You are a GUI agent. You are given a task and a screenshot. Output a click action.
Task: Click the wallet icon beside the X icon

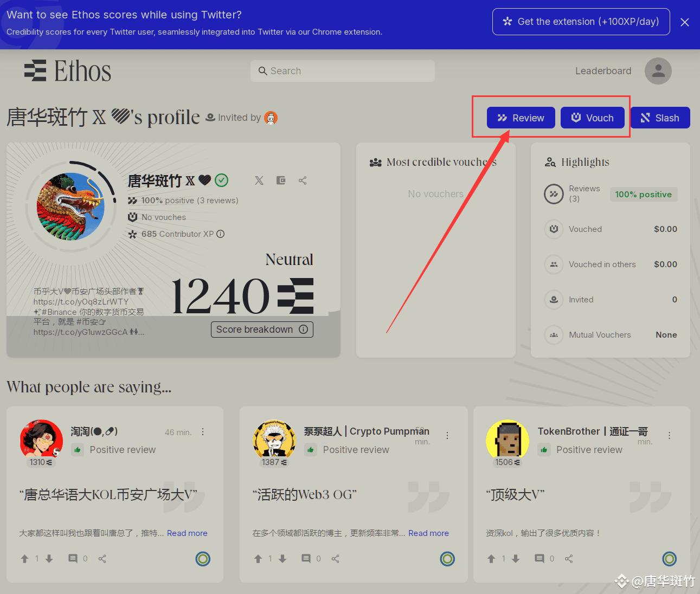281,180
